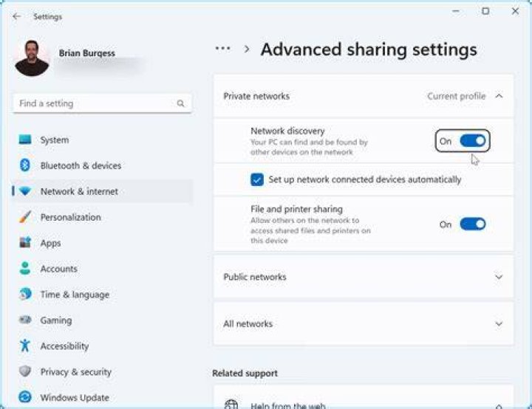The width and height of the screenshot is (532, 409).
Task: Open Accounts settings category
Action: [x=102, y=268]
